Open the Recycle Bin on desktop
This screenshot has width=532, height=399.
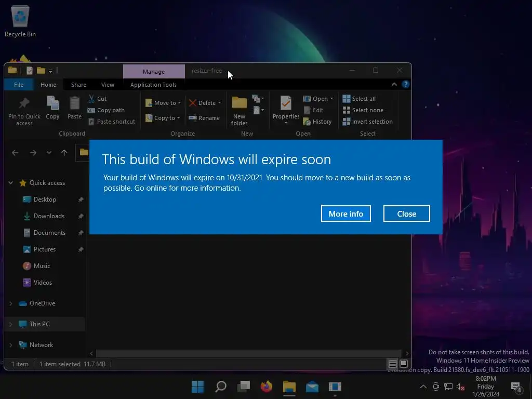point(20,21)
